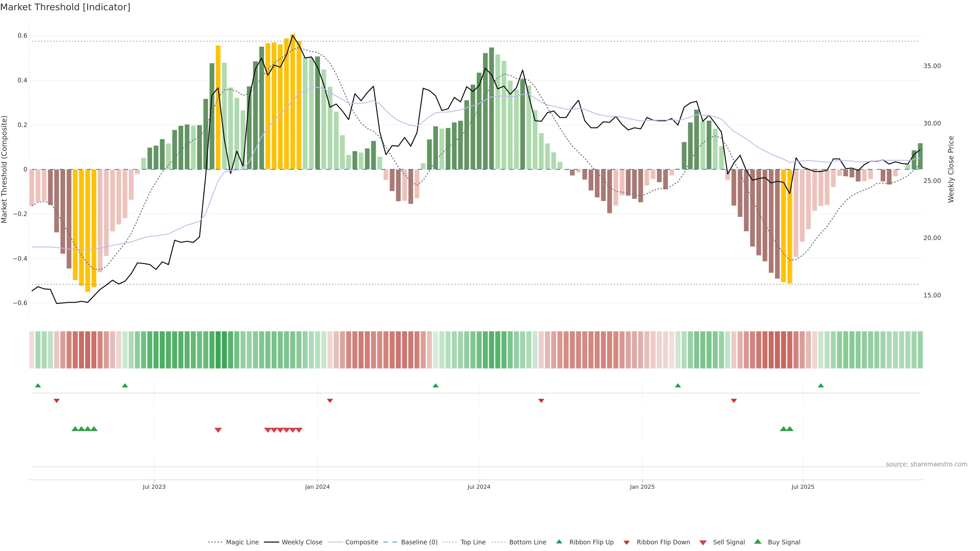Click Ribbon Flip Up legend triangle icon

coord(559,542)
